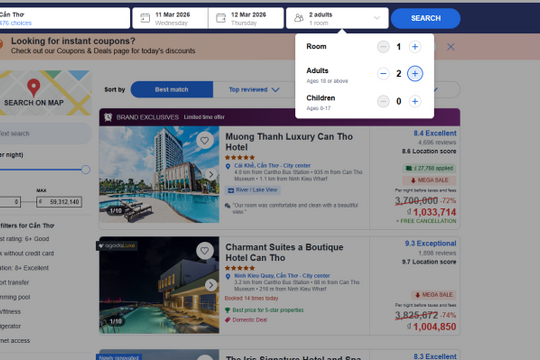Viewport: 540px width, 360px height.
Task: Show next photo of Muong Thanh Luxury hotel
Action: click(211, 175)
